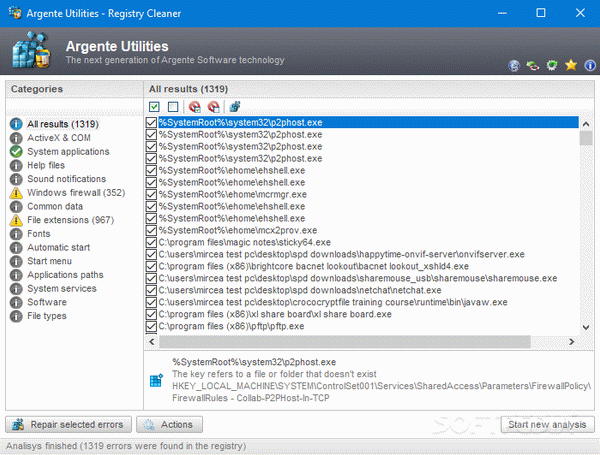The image size is (600, 455).
Task: Click the registry key icon in details pane
Action: (x=156, y=380)
